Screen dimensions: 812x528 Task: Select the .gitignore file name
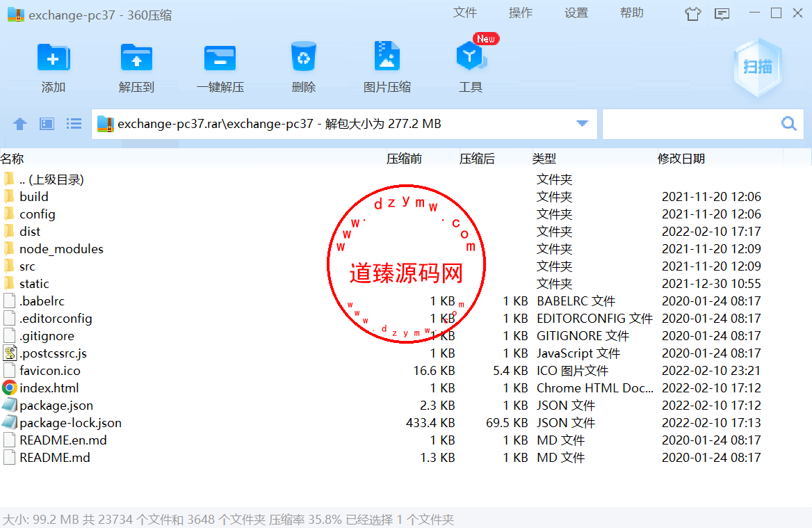[47, 336]
